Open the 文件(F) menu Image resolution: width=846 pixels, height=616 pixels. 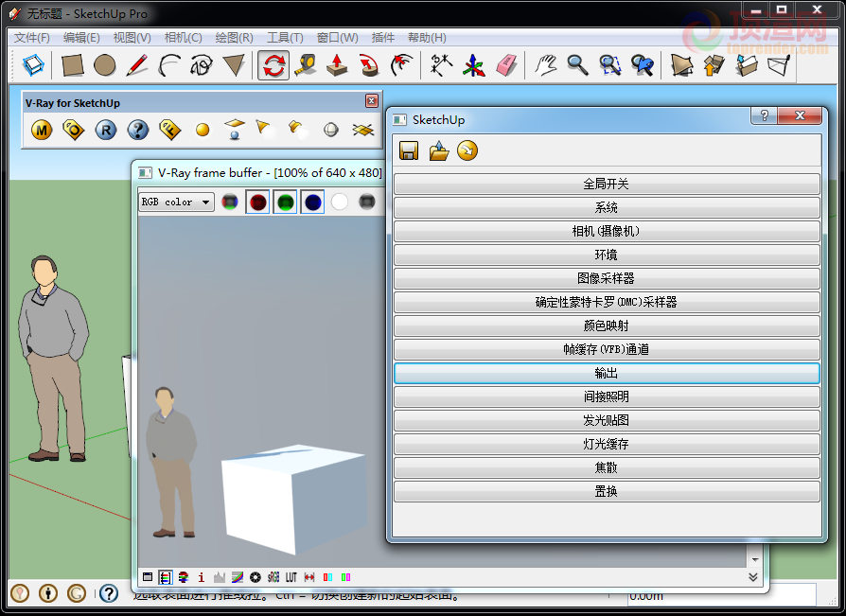click(x=32, y=37)
